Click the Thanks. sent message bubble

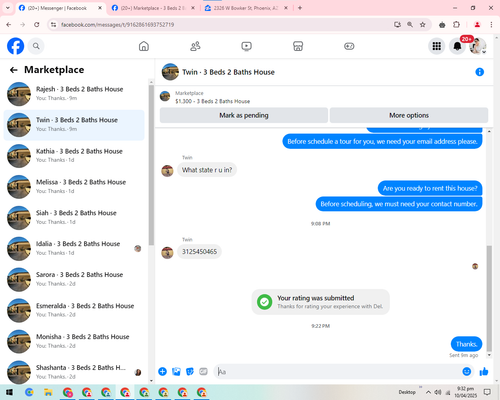466,344
